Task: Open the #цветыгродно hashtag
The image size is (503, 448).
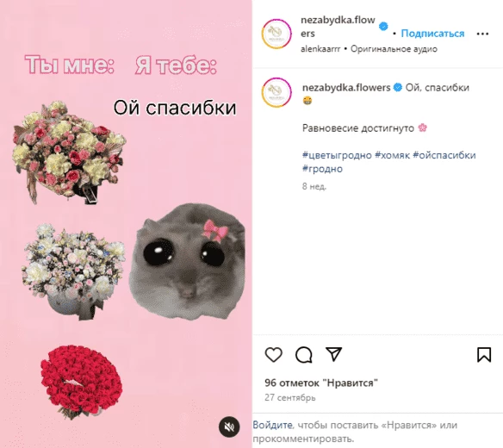Action: tap(337, 155)
